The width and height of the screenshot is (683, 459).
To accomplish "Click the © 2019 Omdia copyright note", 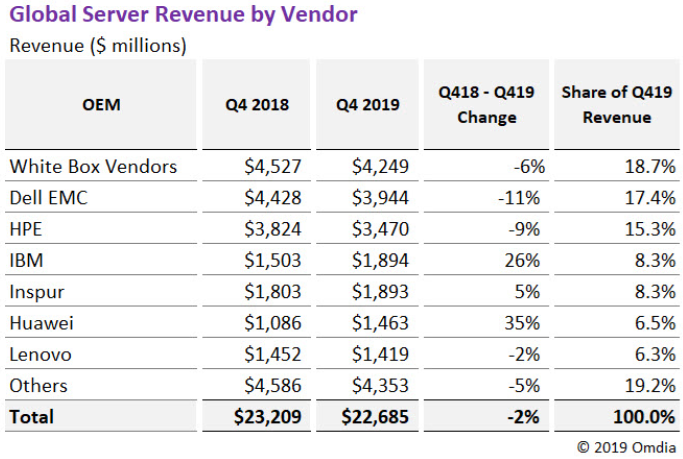I will click(626, 448).
